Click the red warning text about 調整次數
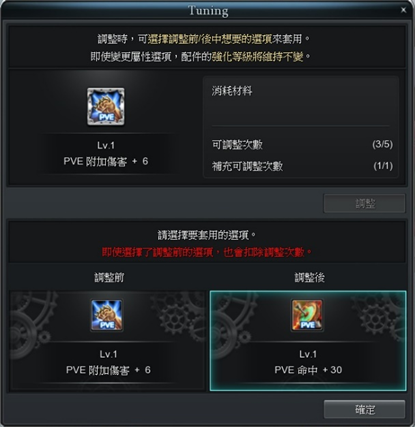415x427 pixels. (207, 252)
